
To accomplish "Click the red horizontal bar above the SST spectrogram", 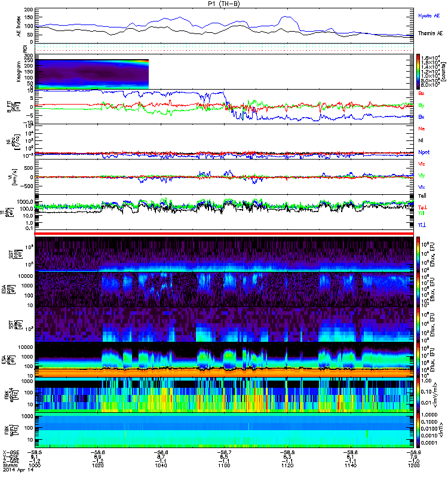I will 224,234.
